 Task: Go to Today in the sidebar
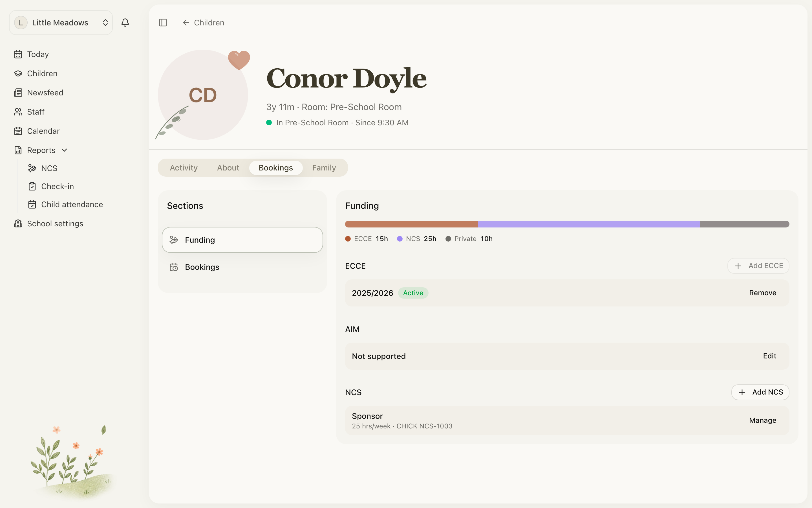click(38, 54)
